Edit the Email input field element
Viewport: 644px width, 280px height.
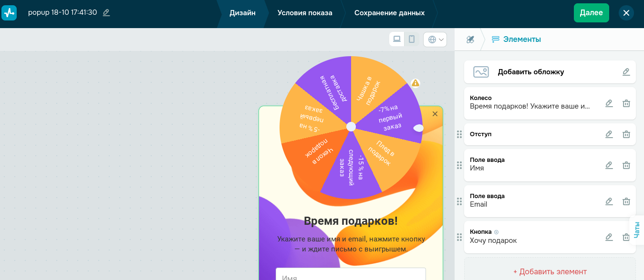pos(609,201)
